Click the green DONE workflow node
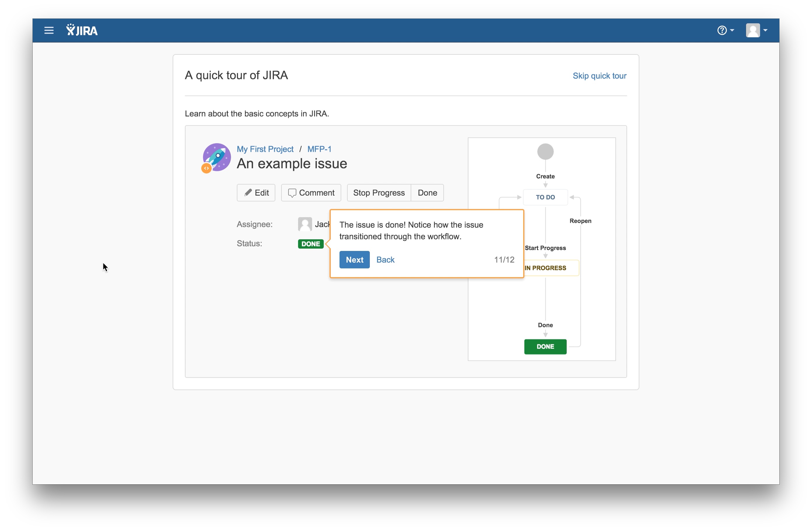This screenshot has width=812, height=531. 545,347
